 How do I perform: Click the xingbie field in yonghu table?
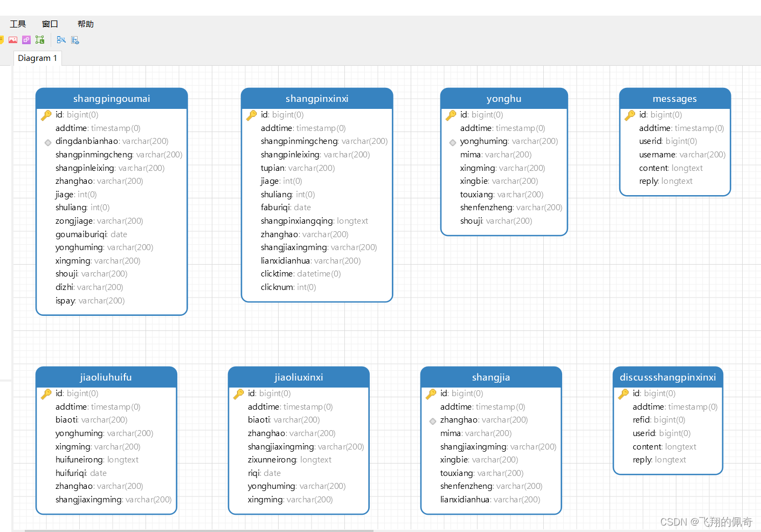coord(499,181)
